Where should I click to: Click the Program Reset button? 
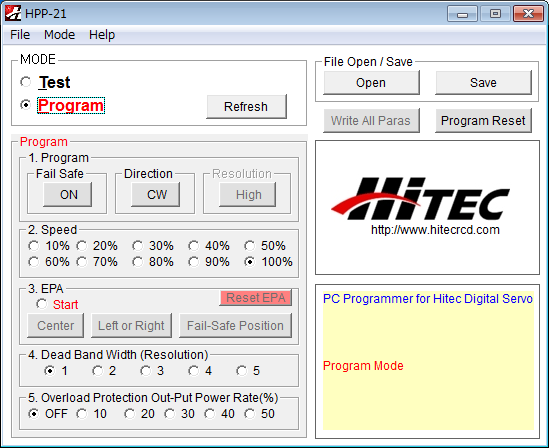point(483,120)
